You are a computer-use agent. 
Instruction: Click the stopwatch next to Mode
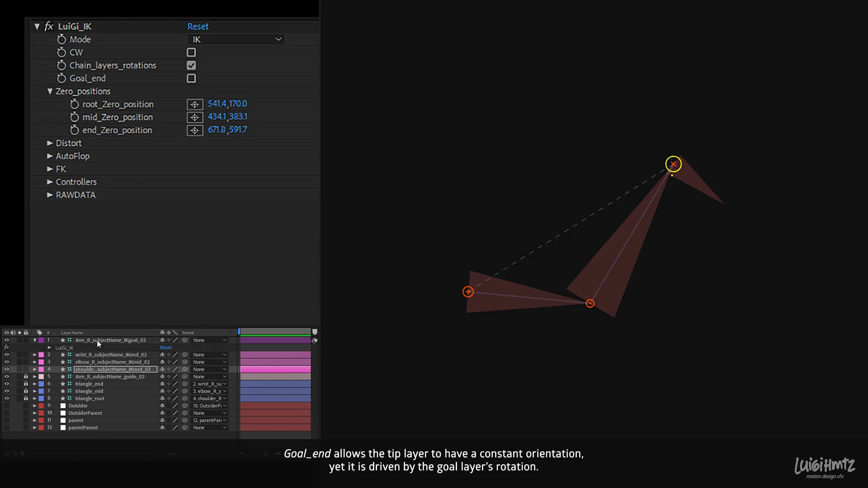click(x=62, y=39)
